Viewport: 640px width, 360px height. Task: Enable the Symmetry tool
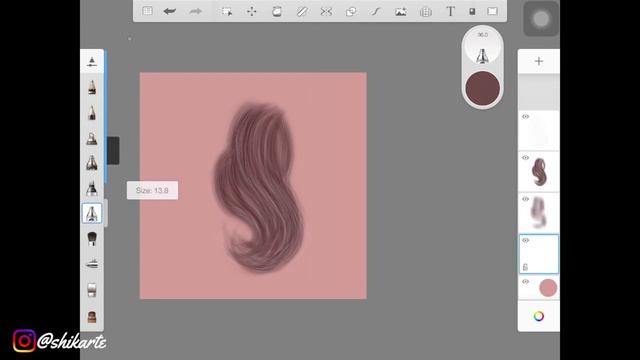tap(326, 11)
